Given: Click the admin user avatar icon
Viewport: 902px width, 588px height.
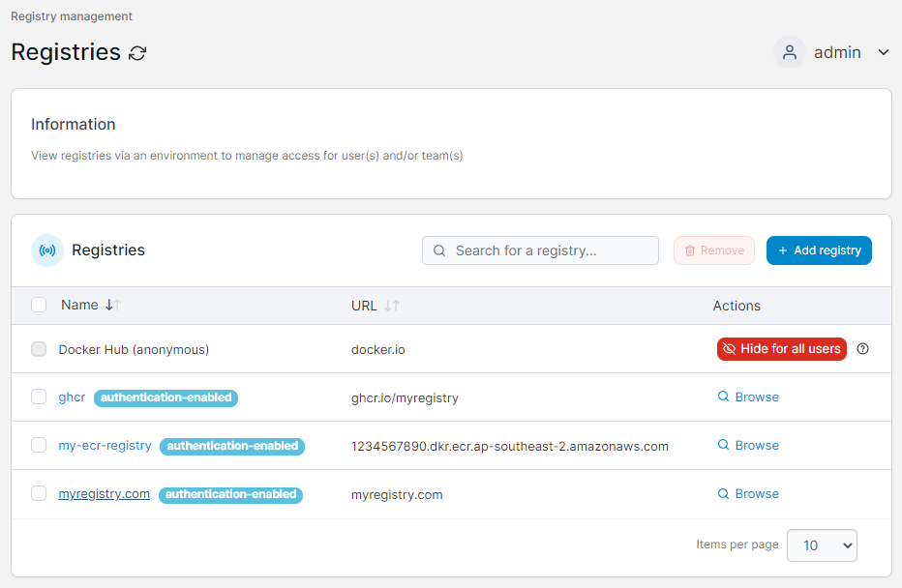Looking at the screenshot, I should click(790, 52).
